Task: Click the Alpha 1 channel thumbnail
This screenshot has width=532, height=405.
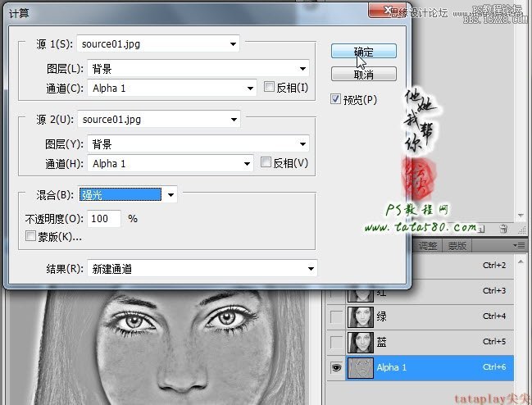Action: [361, 367]
